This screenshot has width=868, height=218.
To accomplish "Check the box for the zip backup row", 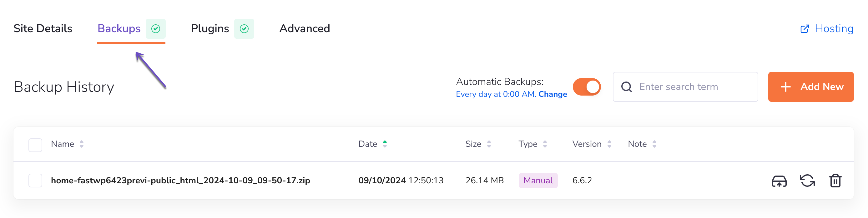I will point(35,181).
